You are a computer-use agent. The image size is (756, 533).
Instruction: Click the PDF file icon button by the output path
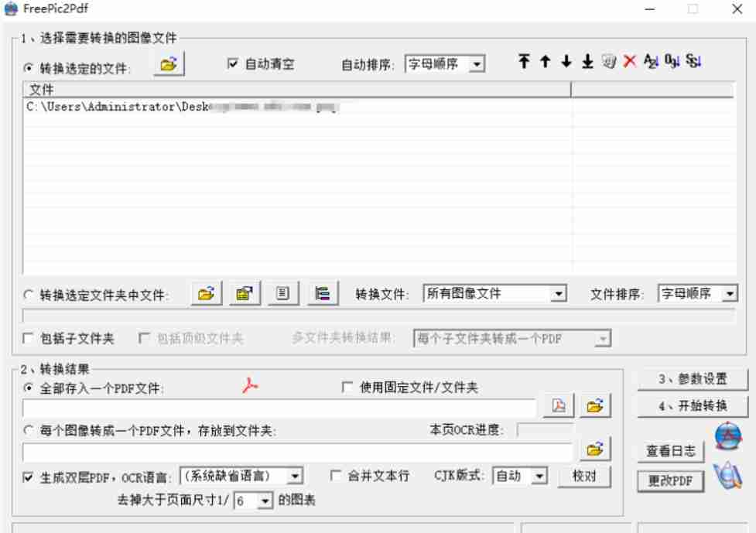point(559,406)
